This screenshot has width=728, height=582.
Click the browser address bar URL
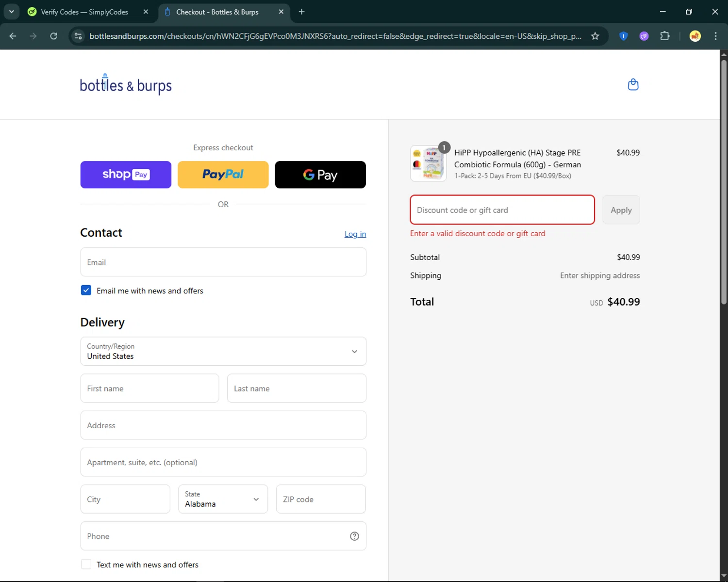pyautogui.click(x=335, y=36)
